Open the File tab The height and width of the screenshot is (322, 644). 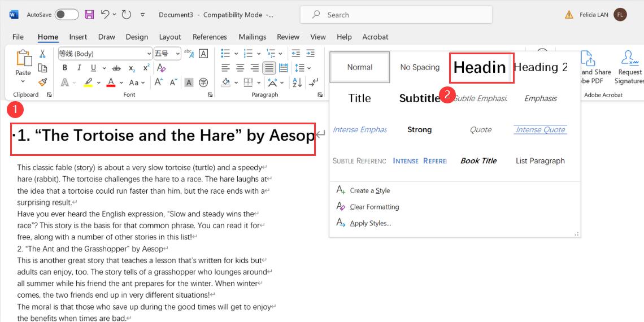point(18,37)
